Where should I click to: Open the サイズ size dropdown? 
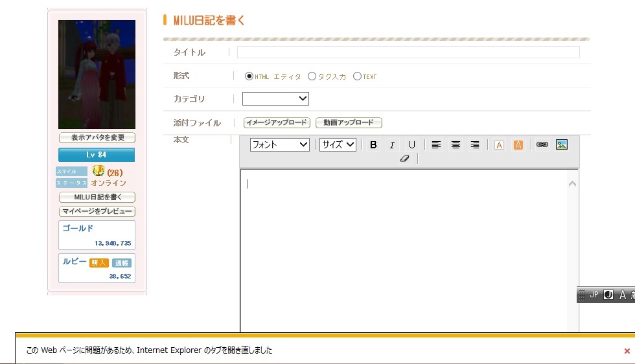pyautogui.click(x=338, y=144)
